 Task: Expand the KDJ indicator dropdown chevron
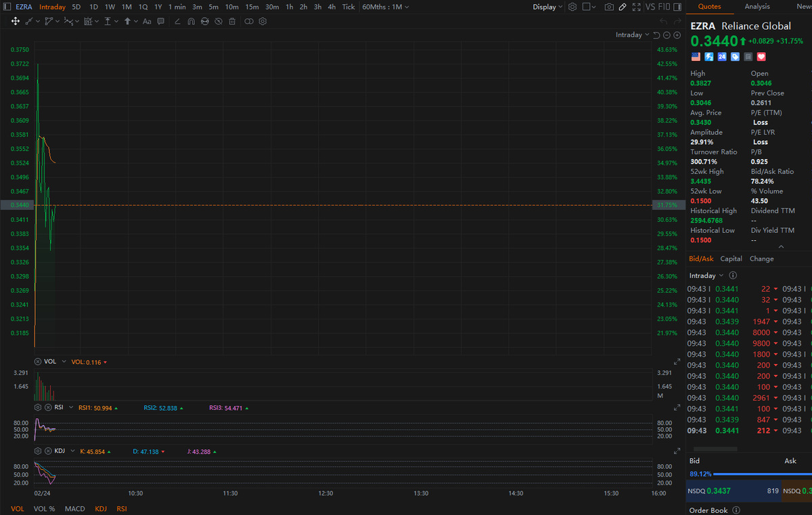(x=72, y=451)
